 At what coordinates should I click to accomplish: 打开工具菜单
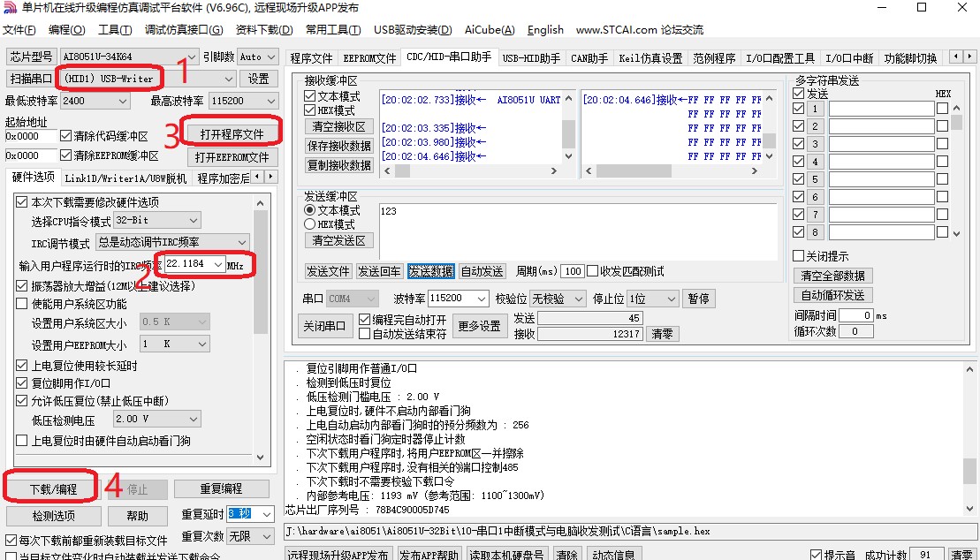coord(115,29)
